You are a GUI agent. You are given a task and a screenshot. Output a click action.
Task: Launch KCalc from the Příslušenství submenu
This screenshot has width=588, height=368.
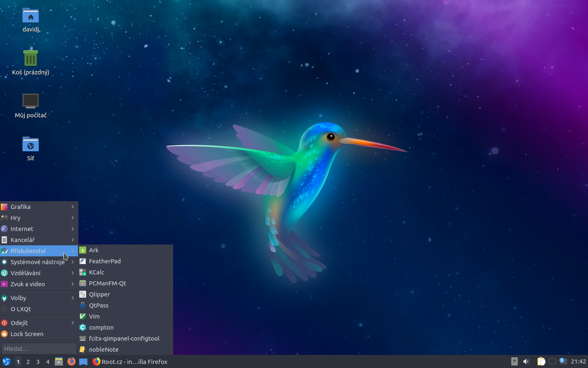click(97, 272)
